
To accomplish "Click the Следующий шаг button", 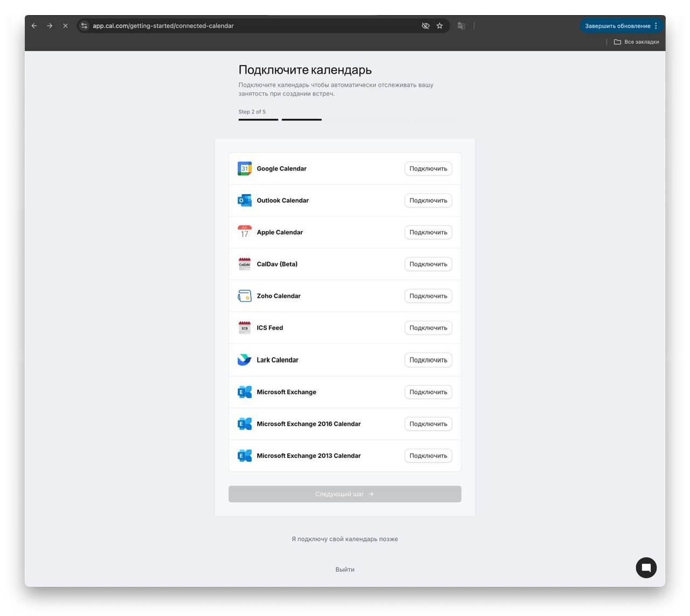I will click(345, 494).
